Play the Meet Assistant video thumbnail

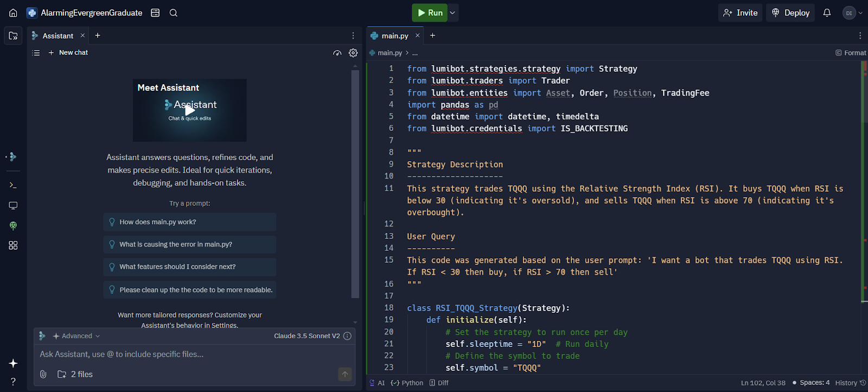[190, 110]
